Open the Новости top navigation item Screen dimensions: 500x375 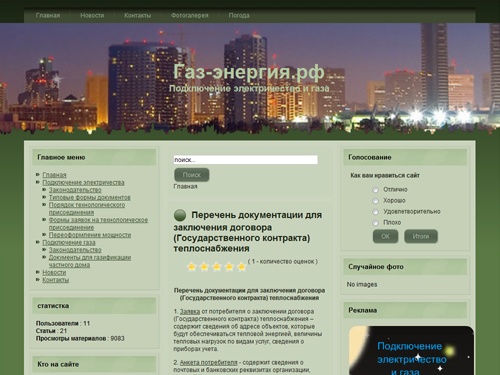pyautogui.click(x=92, y=15)
